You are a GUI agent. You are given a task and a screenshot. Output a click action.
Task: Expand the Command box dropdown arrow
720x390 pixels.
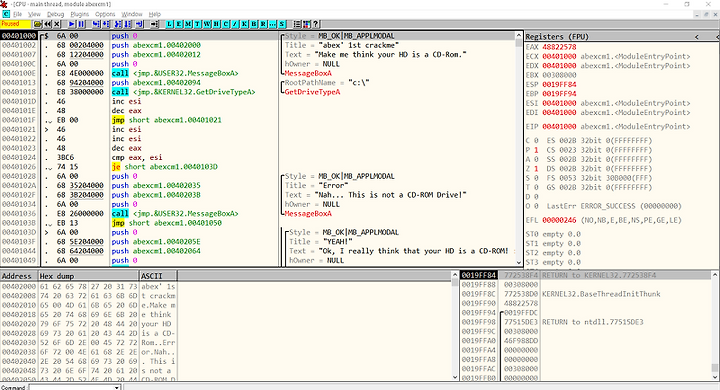pyautogui.click(x=117, y=388)
